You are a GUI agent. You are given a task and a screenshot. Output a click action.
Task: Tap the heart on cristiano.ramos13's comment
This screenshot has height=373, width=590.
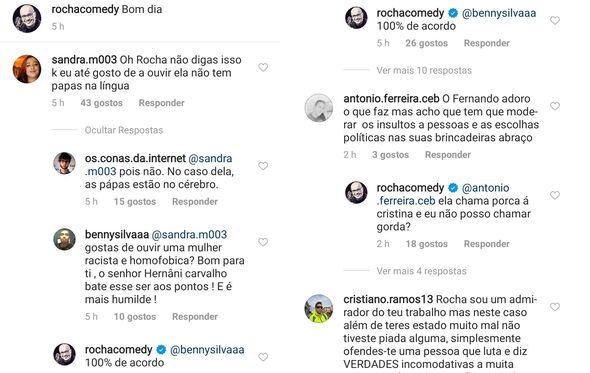555,307
